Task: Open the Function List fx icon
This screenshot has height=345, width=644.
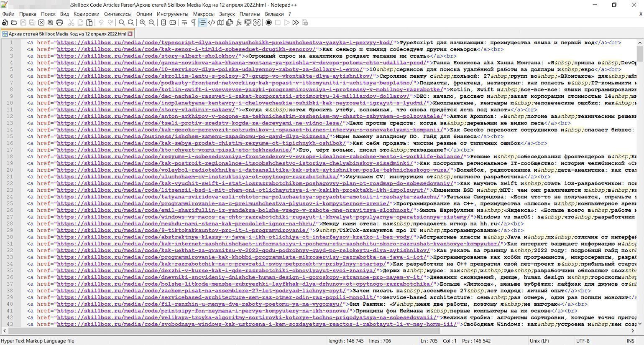Action: click(x=239, y=23)
